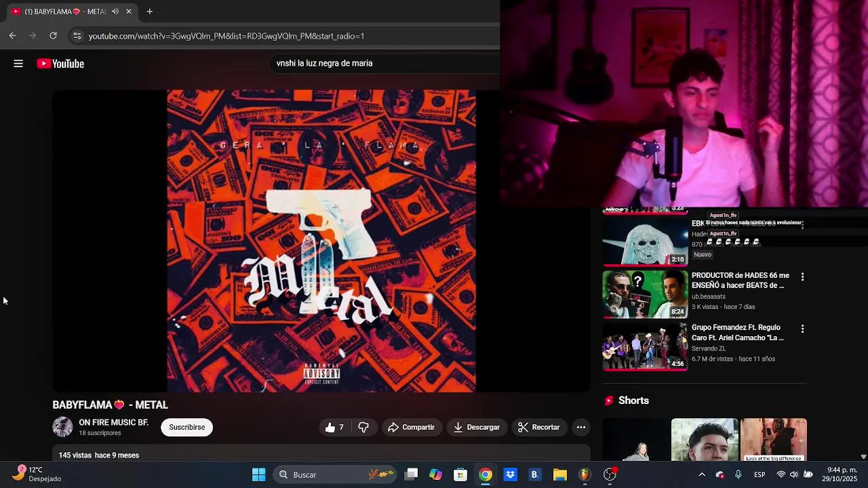
Task: Open Task View on the taskbar
Action: click(411, 474)
